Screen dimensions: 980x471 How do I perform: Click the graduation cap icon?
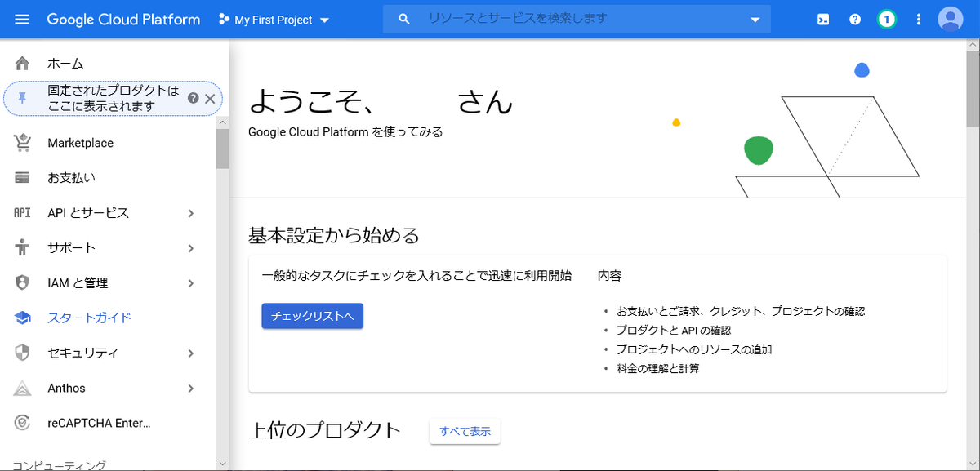pyautogui.click(x=23, y=318)
